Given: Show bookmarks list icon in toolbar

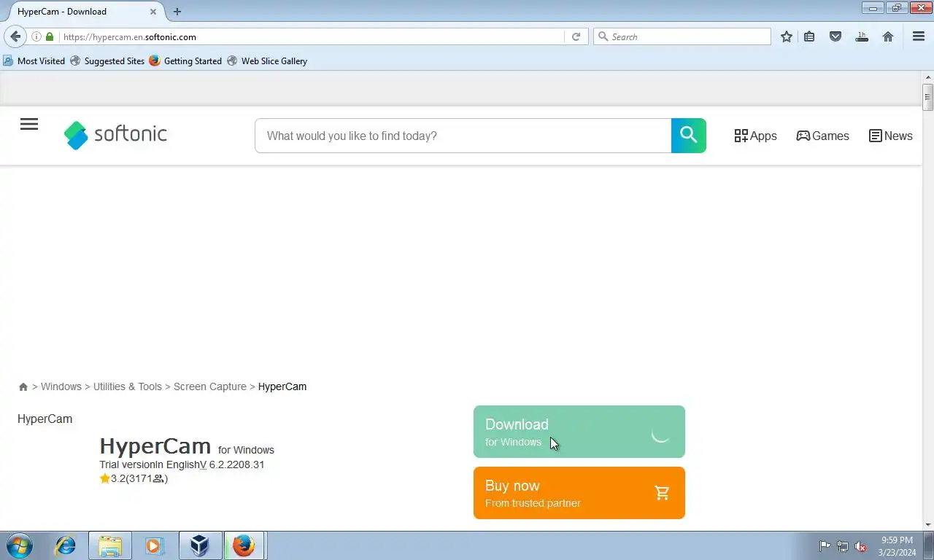Looking at the screenshot, I should coord(809,36).
